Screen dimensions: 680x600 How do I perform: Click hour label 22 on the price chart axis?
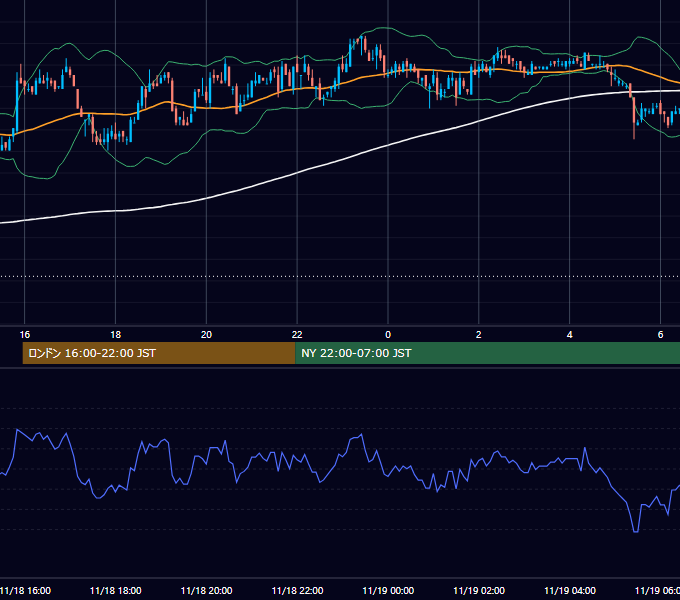pyautogui.click(x=297, y=335)
